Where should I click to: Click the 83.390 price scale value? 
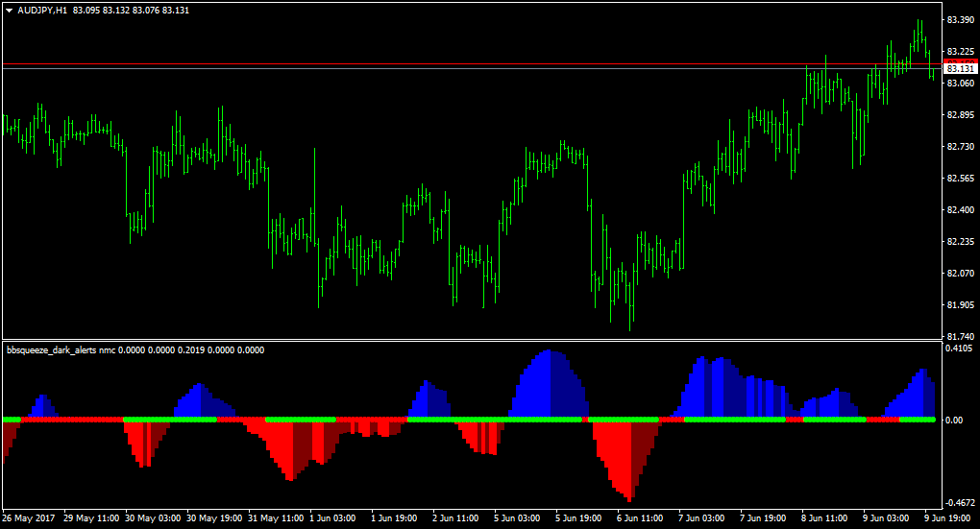click(961, 20)
